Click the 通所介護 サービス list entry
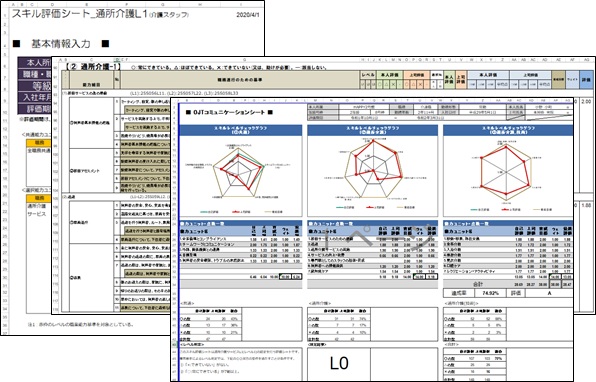This screenshot has width=596, height=382. coord(36,210)
